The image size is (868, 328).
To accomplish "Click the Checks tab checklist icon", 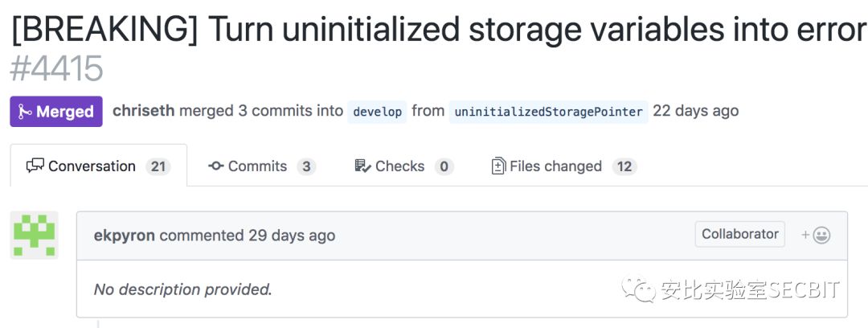I will coord(362,166).
